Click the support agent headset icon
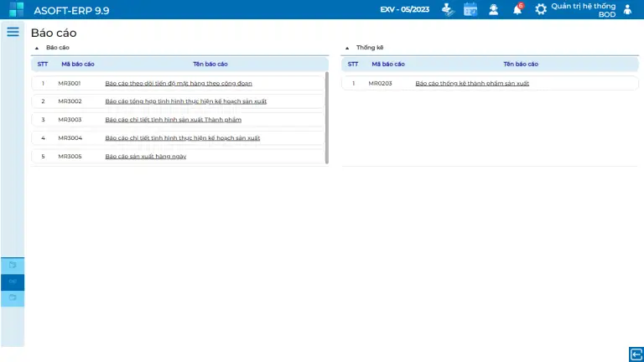 [x=494, y=9]
